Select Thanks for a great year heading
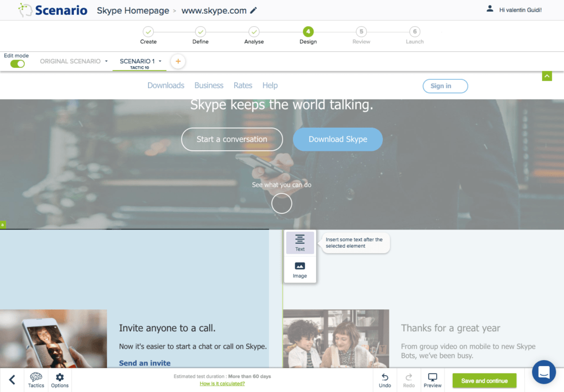564x392 pixels. tap(451, 328)
